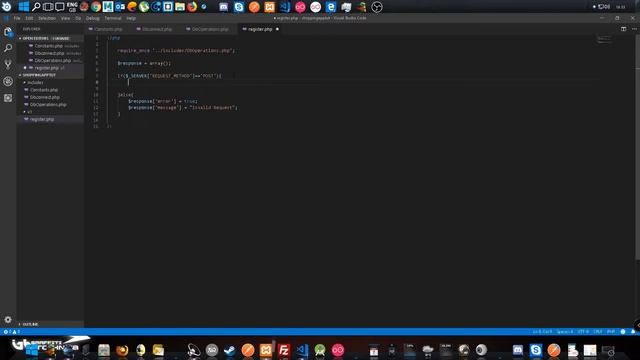Open the Extensions view in the activity bar
Screen dimensions: 640x360
click(x=8, y=98)
